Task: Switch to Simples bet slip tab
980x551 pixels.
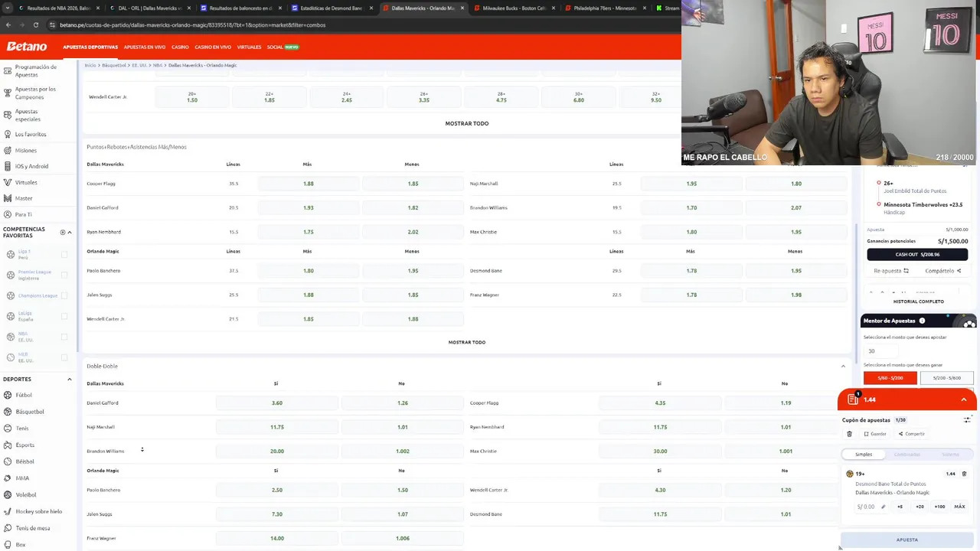Action: (x=864, y=454)
